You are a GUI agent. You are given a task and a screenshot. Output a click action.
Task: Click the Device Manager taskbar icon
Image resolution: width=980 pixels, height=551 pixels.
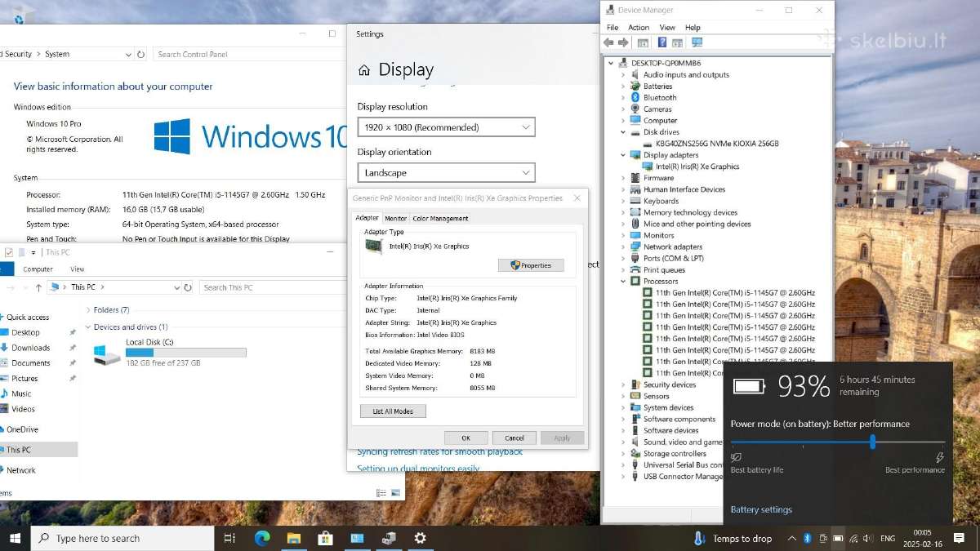point(388,538)
